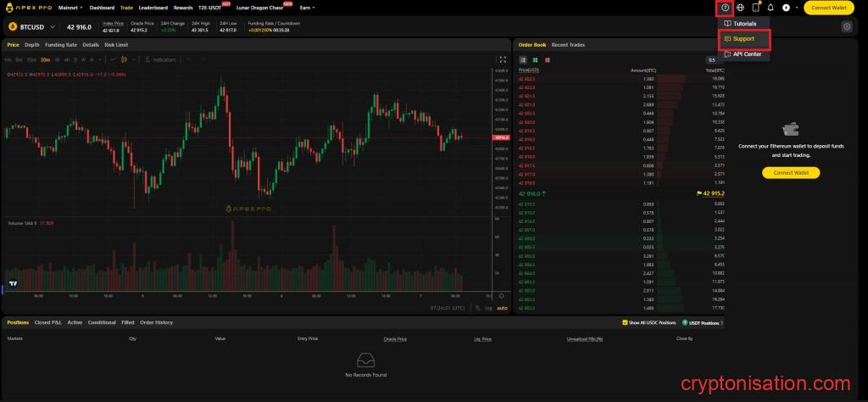868x402 pixels.
Task: Open the Mainnet network dropdown
Action: 69,8
